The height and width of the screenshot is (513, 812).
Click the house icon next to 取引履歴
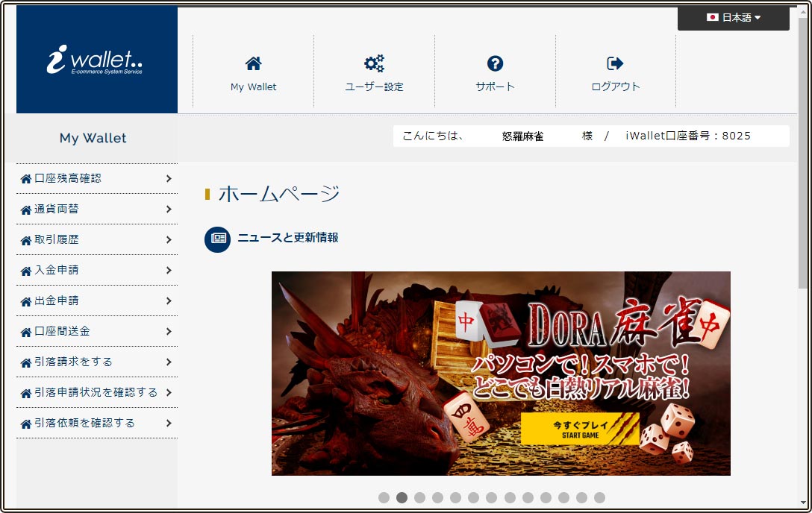point(26,240)
